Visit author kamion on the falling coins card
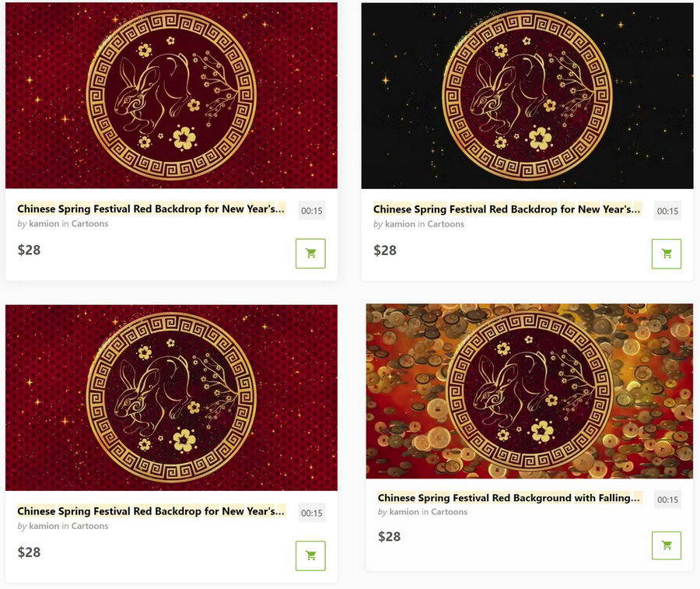Screen dimensions: 700x589 (404, 511)
